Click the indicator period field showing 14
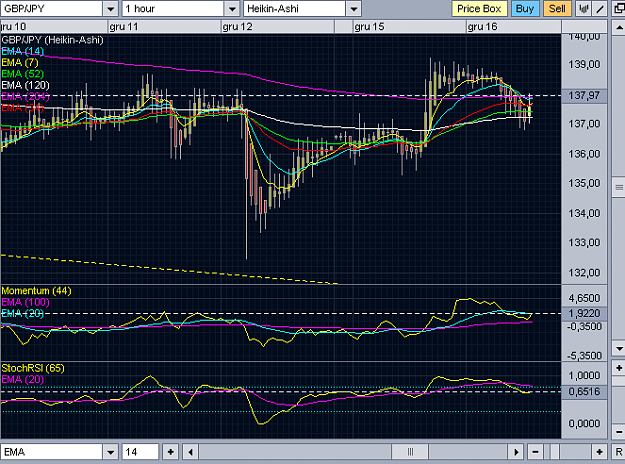625x464 pixels. (x=140, y=452)
